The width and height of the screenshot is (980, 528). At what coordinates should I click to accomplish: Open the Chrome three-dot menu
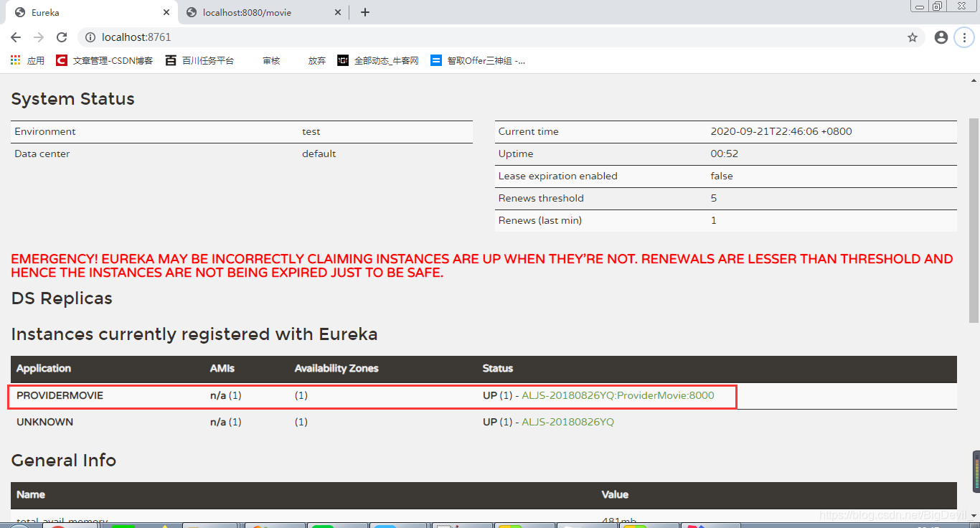point(964,37)
